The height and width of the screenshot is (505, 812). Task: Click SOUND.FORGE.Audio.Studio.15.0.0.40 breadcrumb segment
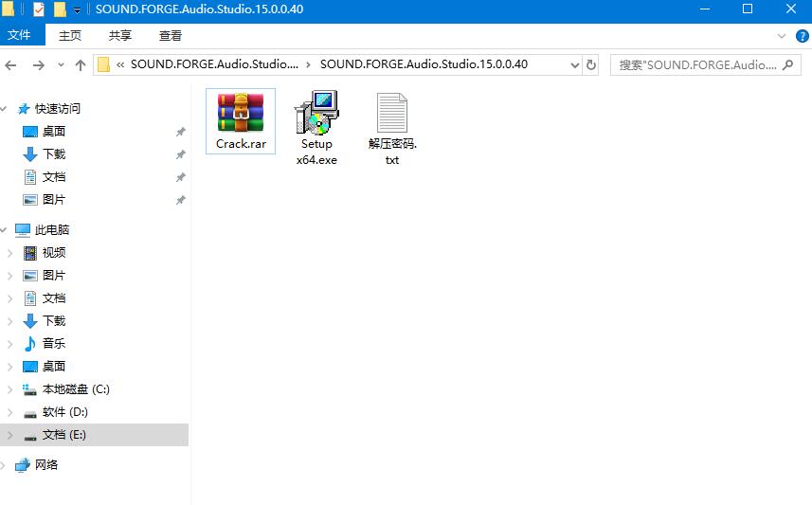click(x=424, y=64)
